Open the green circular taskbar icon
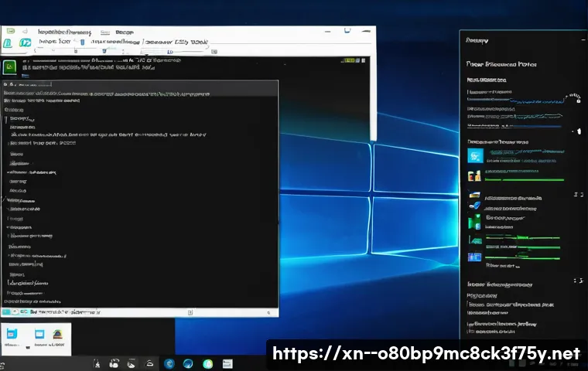588x371 pixels. tap(208, 363)
